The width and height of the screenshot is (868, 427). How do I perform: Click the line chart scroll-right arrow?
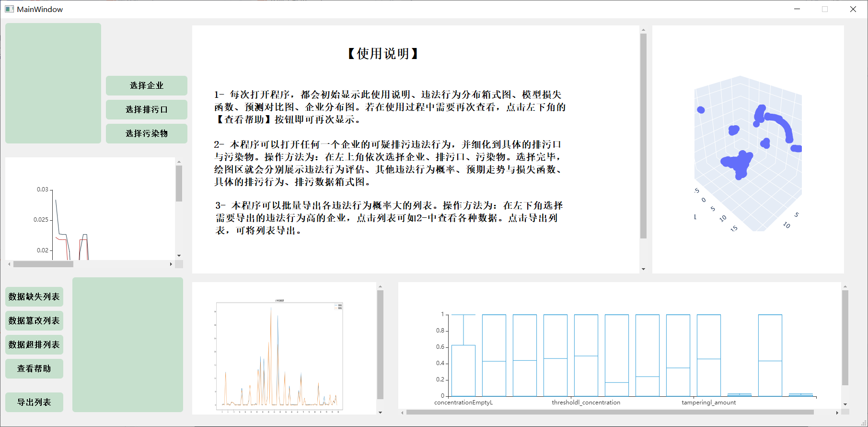(171, 264)
